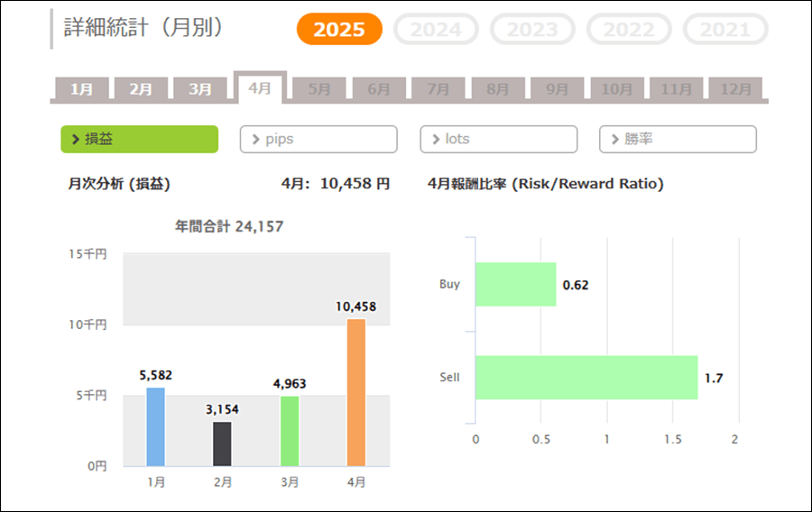Expand the lots metric option
The width and height of the screenshot is (812, 512).
[x=498, y=139]
